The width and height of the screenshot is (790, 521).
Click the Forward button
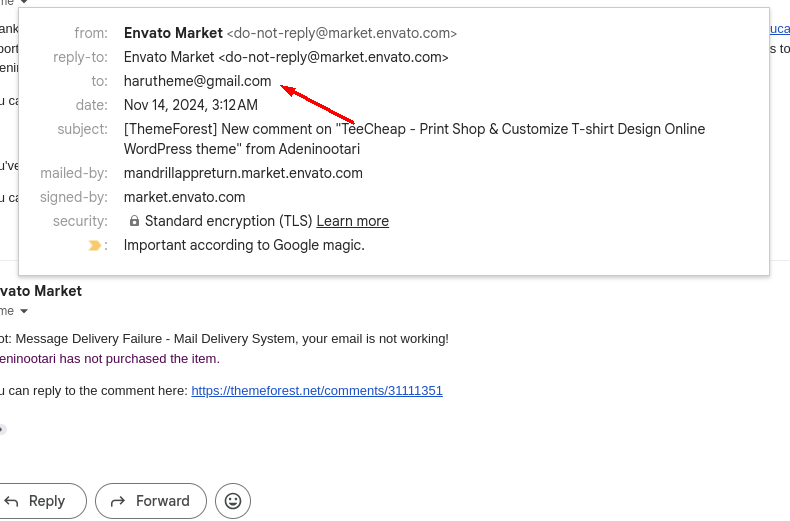151,501
